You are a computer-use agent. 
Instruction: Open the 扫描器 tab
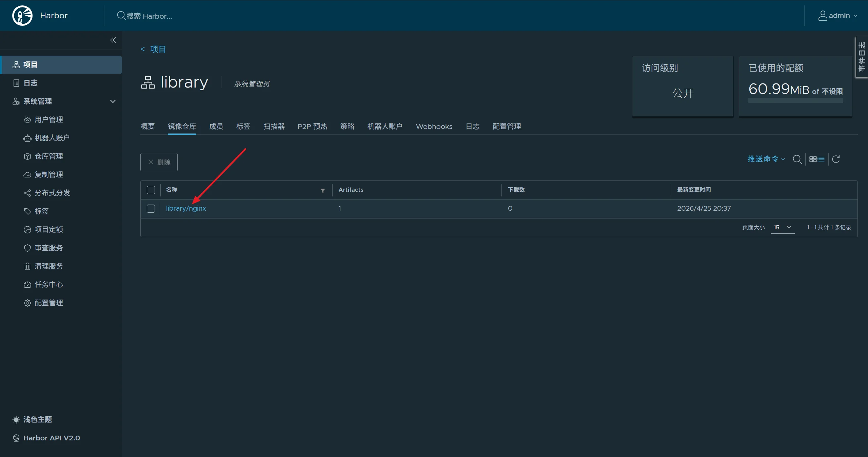274,127
